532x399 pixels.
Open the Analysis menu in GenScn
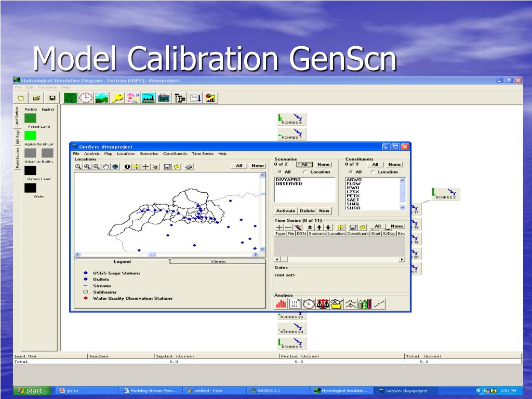click(92, 154)
